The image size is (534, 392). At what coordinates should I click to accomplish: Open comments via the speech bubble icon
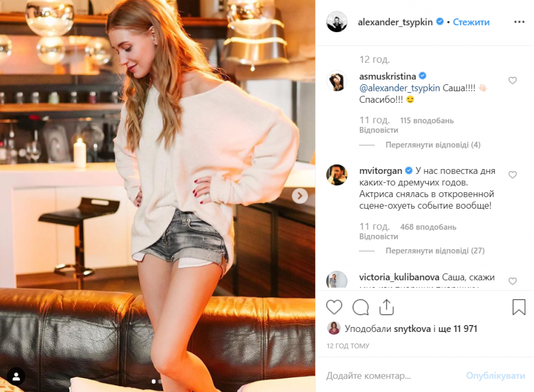coord(360,307)
